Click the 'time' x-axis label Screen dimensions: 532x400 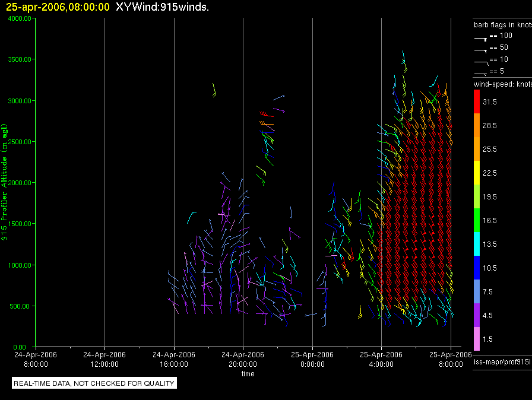click(x=248, y=373)
